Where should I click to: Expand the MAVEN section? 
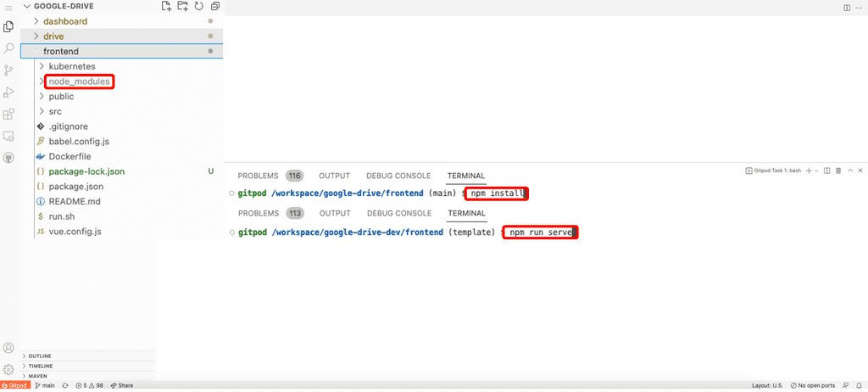click(38, 376)
